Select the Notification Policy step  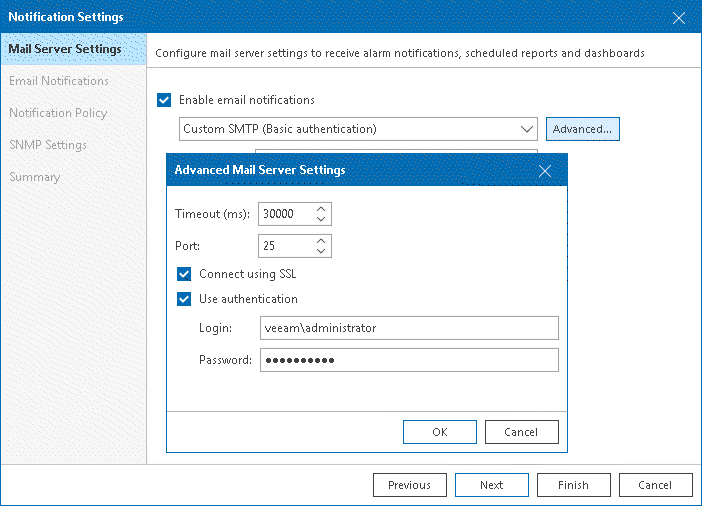pos(58,113)
